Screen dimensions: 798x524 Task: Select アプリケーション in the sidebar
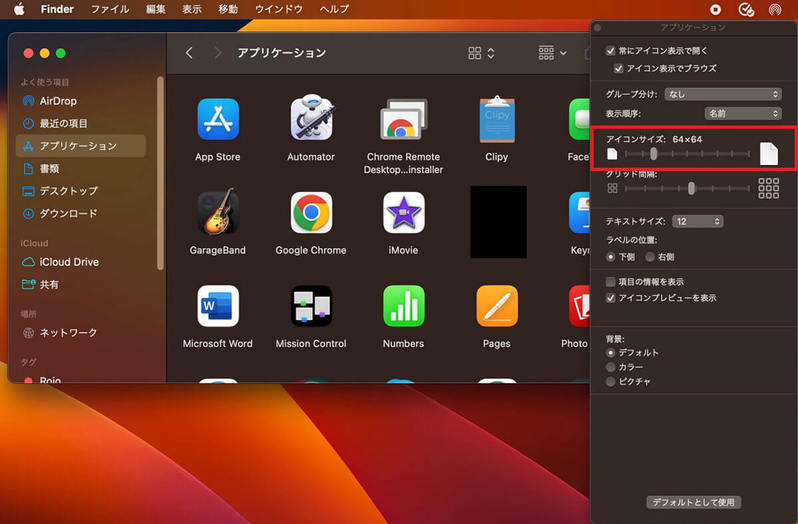tap(81, 145)
